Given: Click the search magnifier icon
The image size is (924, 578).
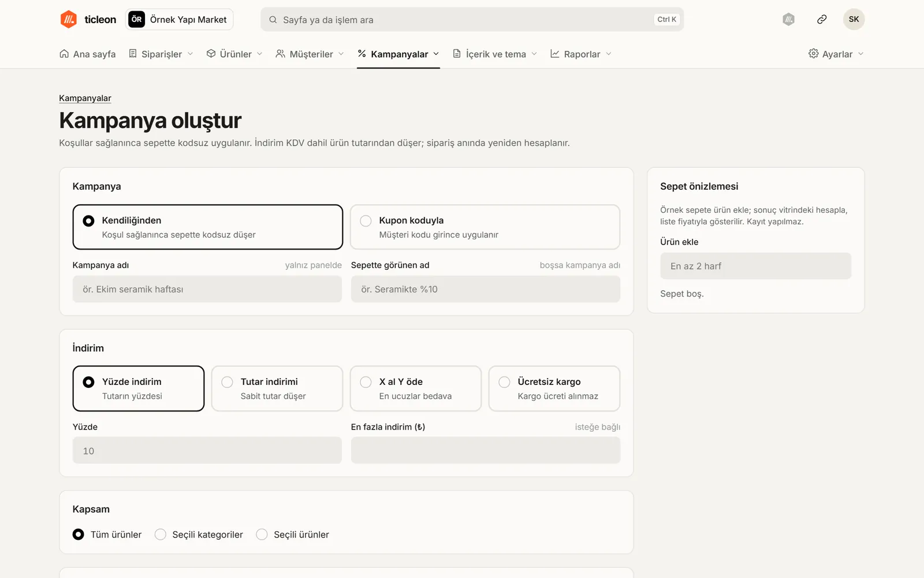Looking at the screenshot, I should click(273, 20).
